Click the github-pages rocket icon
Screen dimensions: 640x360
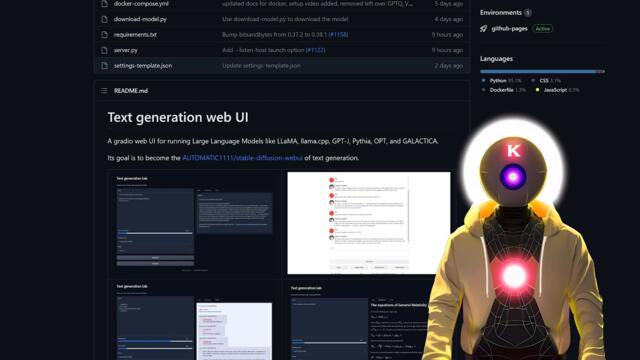click(x=484, y=29)
